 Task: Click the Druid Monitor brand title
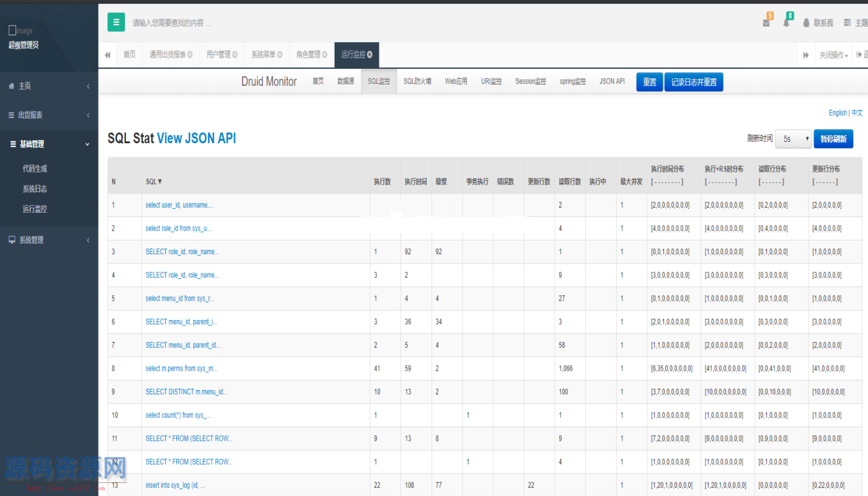tap(269, 81)
